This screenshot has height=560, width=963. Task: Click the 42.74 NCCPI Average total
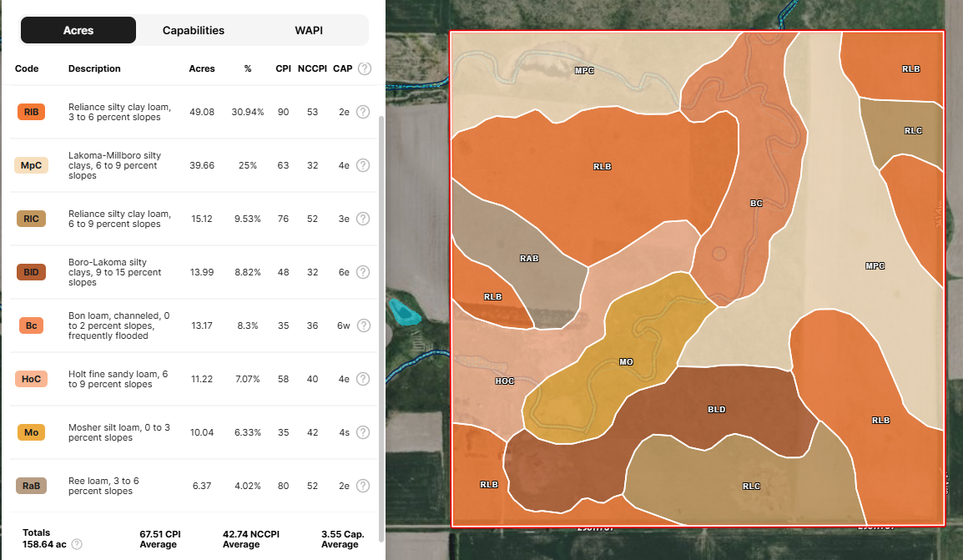[250, 539]
